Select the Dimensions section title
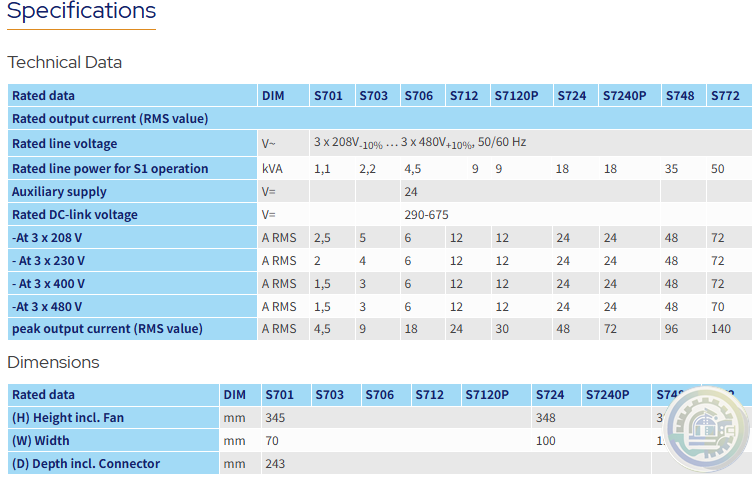Screen dimensions: 755x481 click(54, 362)
